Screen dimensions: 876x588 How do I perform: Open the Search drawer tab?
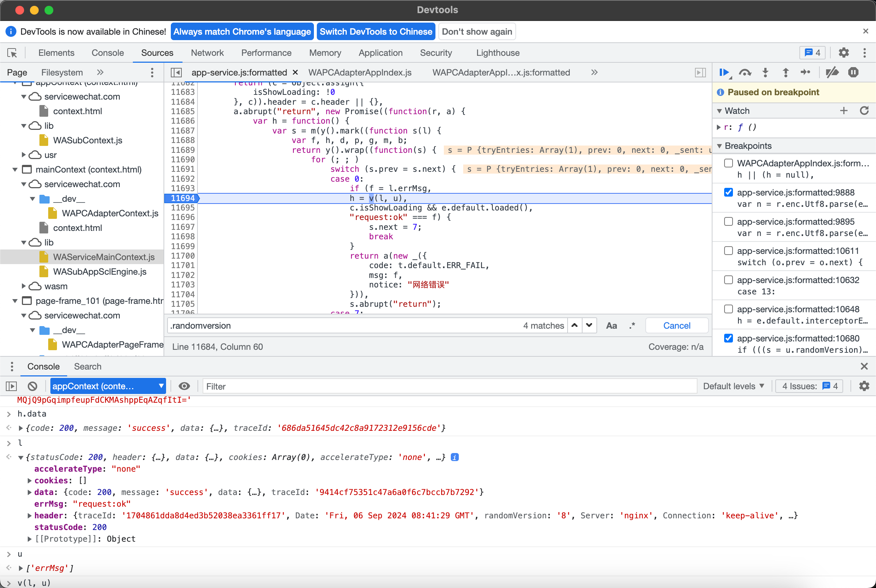[x=87, y=366]
